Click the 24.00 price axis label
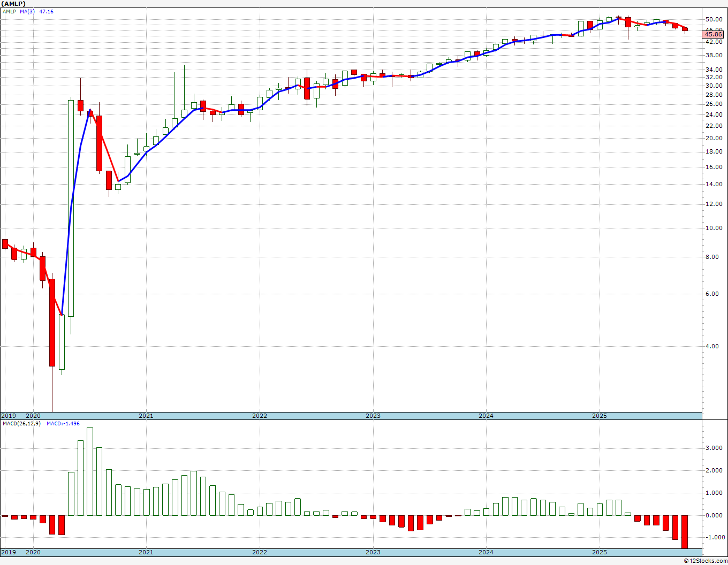The image size is (728, 565). [x=714, y=114]
